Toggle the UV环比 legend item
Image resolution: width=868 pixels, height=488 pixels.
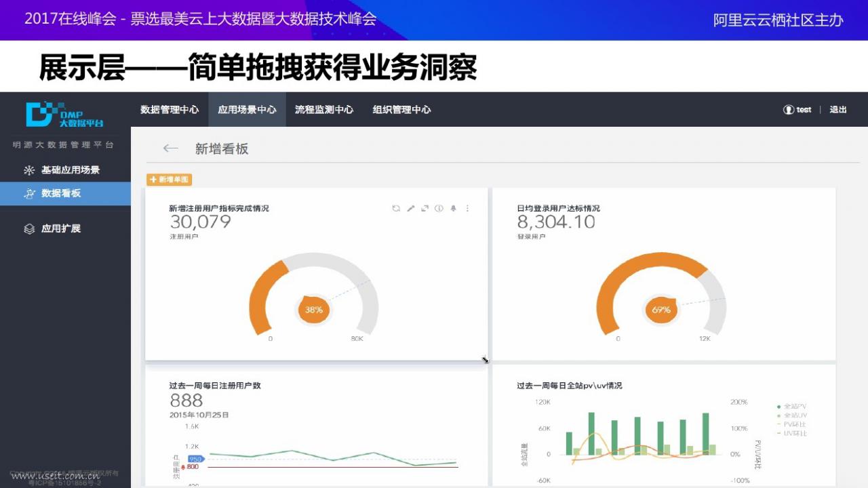point(791,432)
